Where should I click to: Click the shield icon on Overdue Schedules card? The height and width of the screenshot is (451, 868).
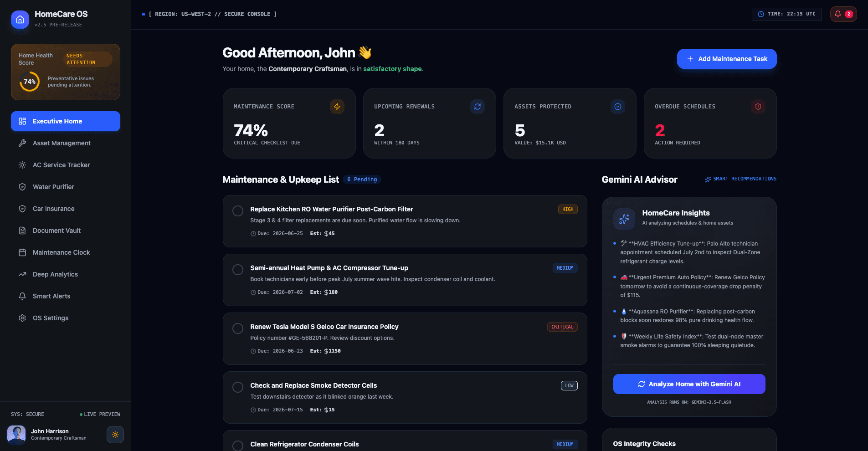(x=758, y=107)
